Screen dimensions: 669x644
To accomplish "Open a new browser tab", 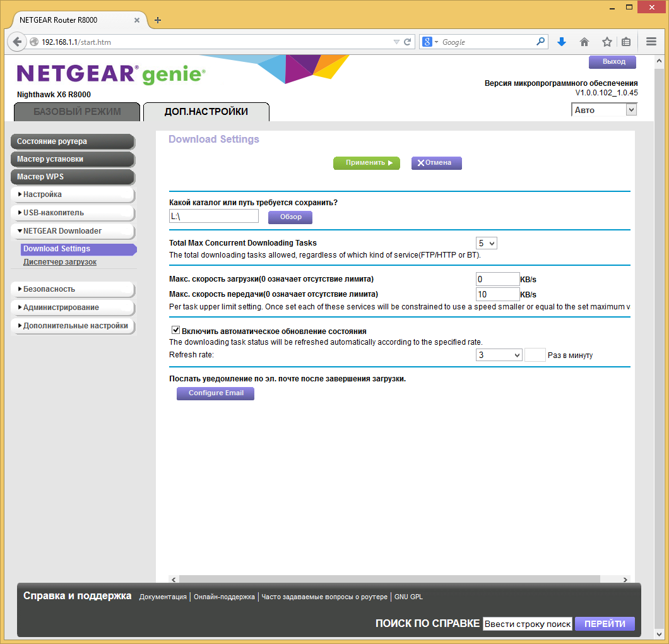I will coord(157,20).
